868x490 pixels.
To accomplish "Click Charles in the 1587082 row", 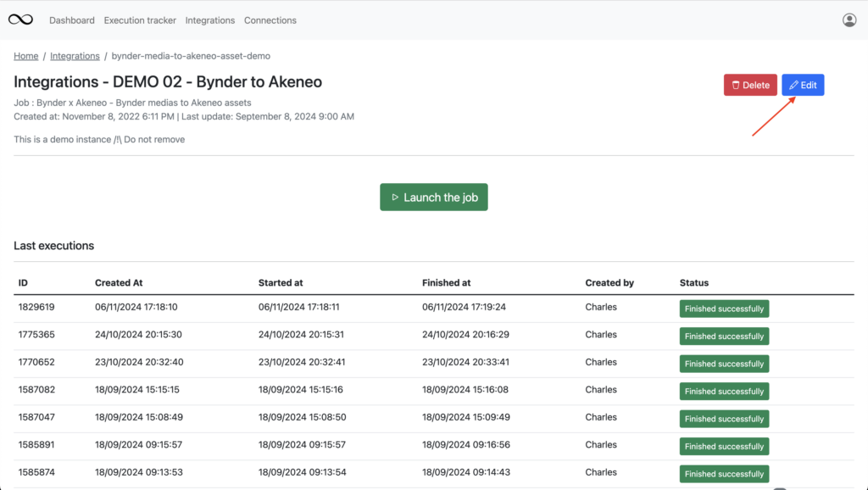I will pyautogui.click(x=600, y=390).
